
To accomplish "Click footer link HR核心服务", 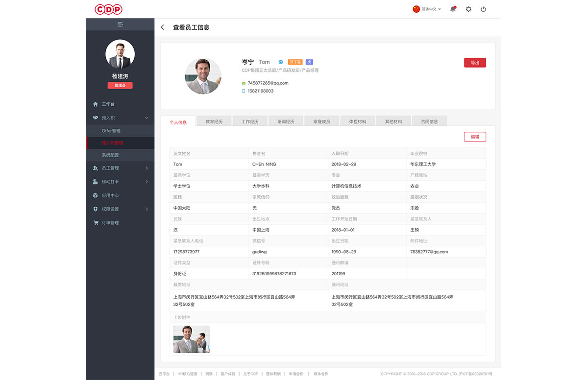I will tap(187, 374).
